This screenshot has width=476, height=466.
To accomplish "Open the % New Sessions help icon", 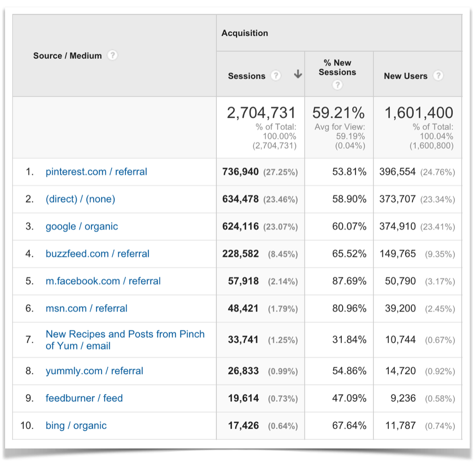I will click(x=337, y=85).
